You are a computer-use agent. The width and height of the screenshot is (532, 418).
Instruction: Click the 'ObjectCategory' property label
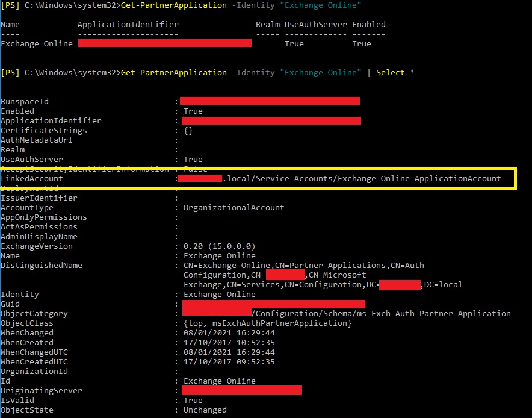tap(34, 313)
